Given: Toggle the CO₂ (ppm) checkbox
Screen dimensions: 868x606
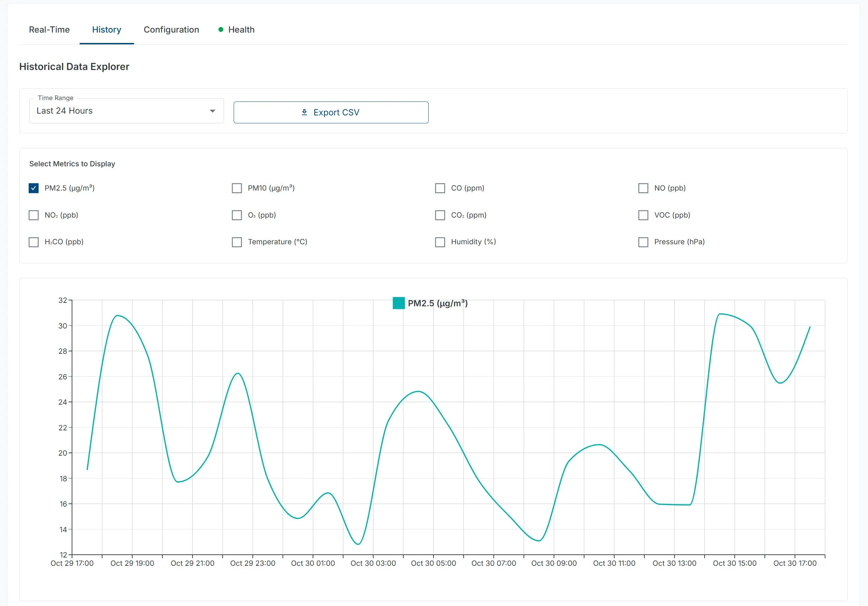Looking at the screenshot, I should coord(440,215).
